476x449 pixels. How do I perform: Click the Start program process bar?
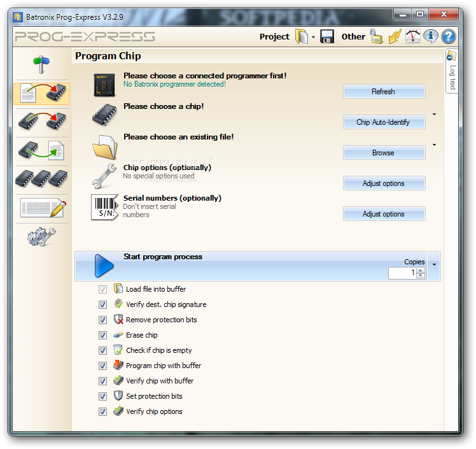(x=258, y=266)
